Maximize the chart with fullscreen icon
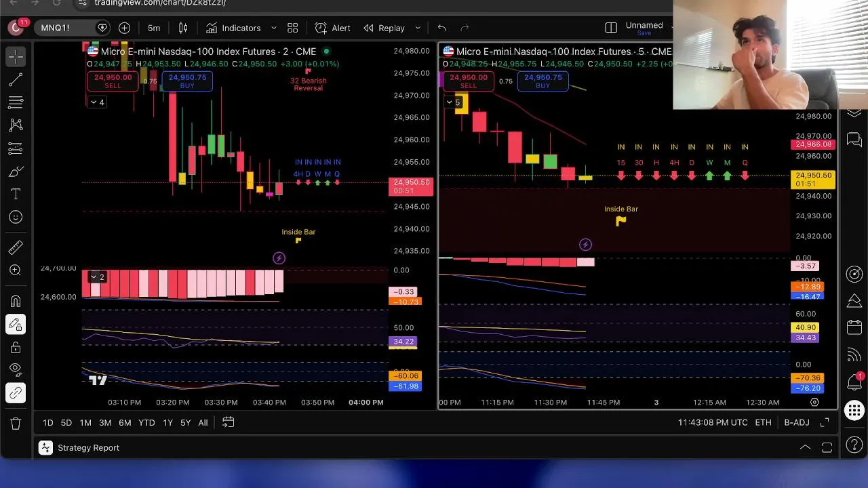 (x=825, y=422)
